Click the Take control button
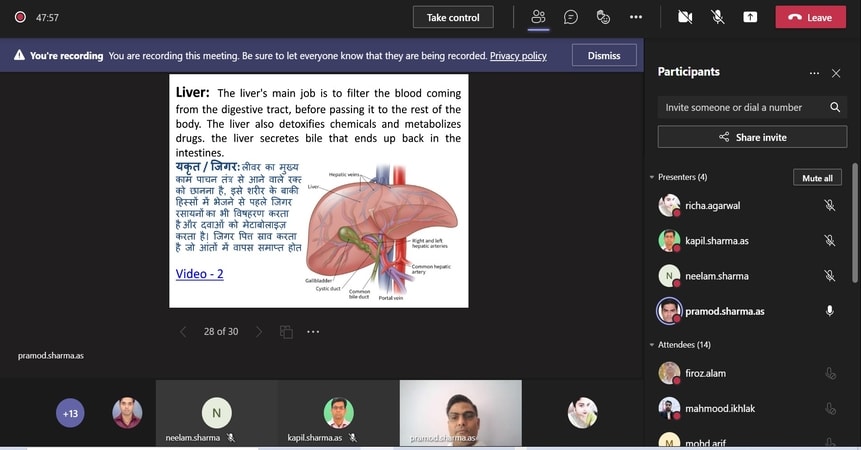This screenshot has height=450, width=861. [453, 17]
